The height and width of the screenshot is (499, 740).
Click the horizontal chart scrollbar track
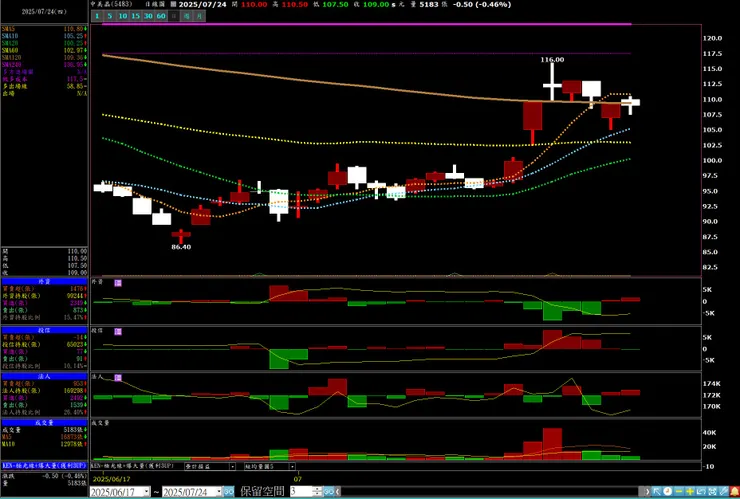pyautogui.click(x=491, y=491)
